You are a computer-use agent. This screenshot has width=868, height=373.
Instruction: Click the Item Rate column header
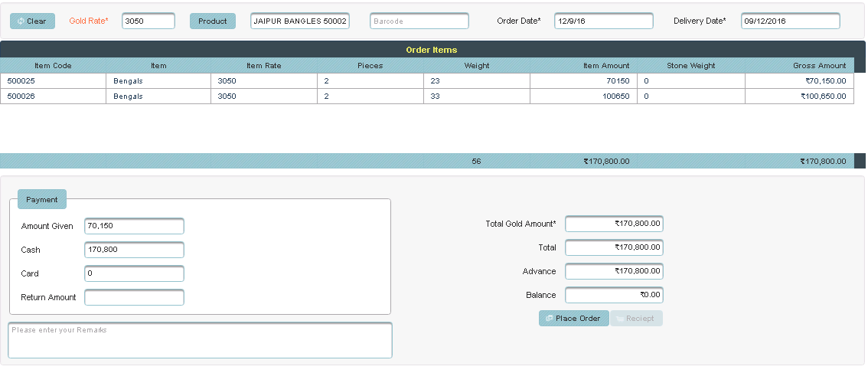264,66
